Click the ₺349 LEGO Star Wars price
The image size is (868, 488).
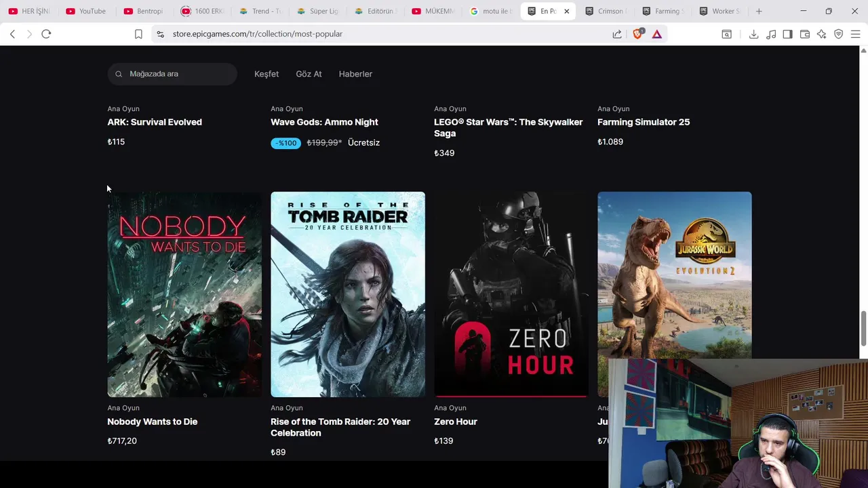(444, 153)
